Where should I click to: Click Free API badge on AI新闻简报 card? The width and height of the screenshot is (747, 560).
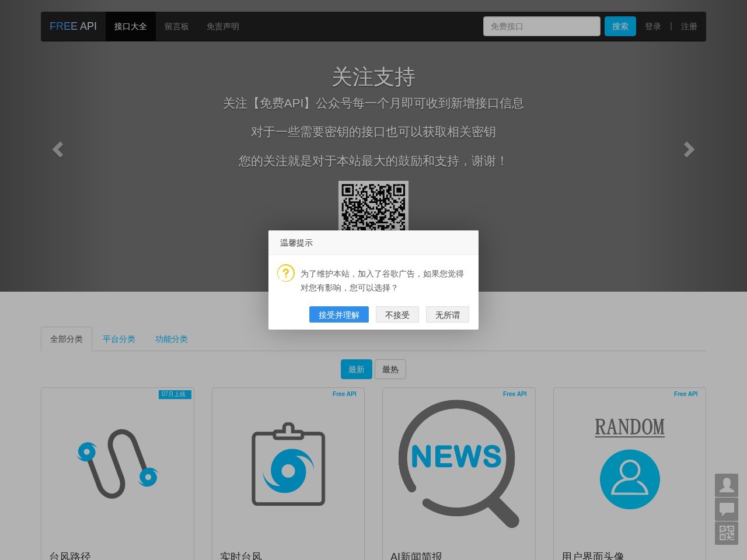pos(515,394)
